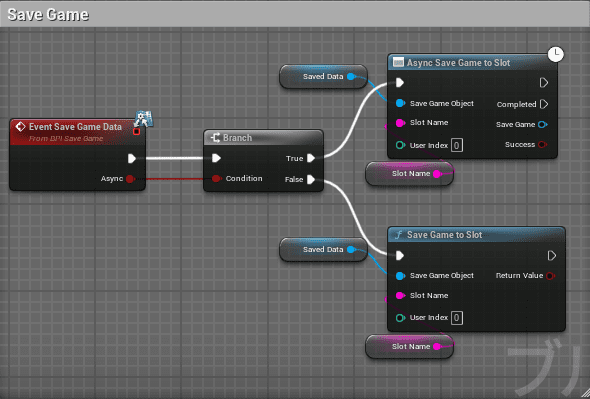
Task: Click User Index pin on Save Game to Slot
Action: click(x=400, y=318)
